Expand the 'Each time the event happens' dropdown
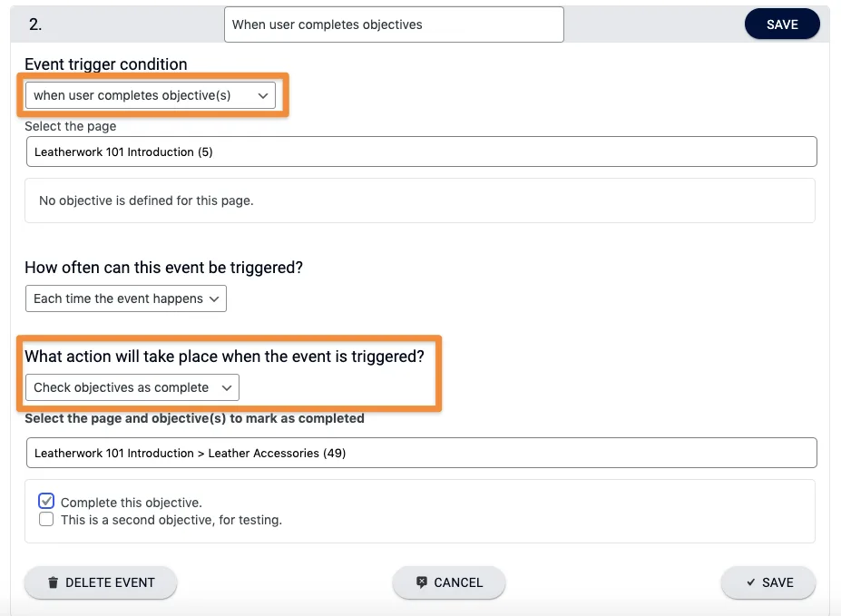 125,298
